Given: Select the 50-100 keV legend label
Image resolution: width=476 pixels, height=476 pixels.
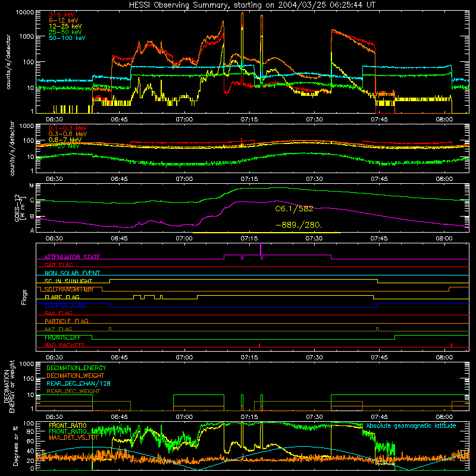Looking at the screenshot, I should pos(67,38).
